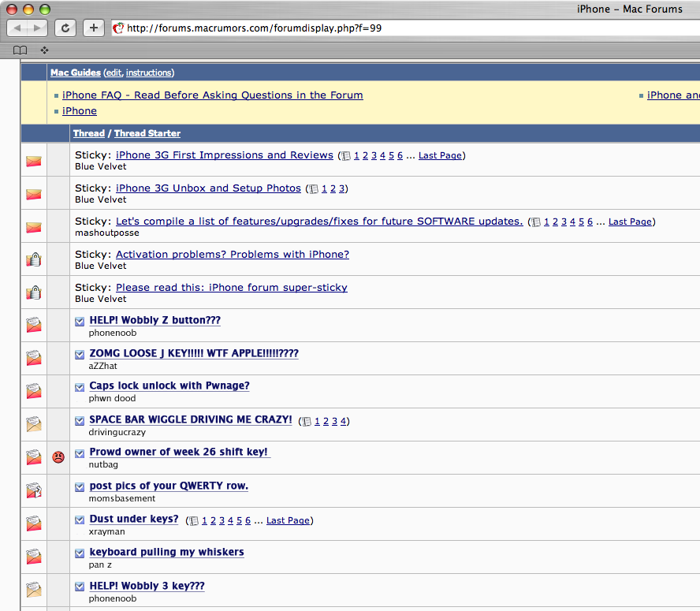Click envelope icon for SOFTWARE updates sticky
This screenshot has height=611, width=700.
[33, 227]
